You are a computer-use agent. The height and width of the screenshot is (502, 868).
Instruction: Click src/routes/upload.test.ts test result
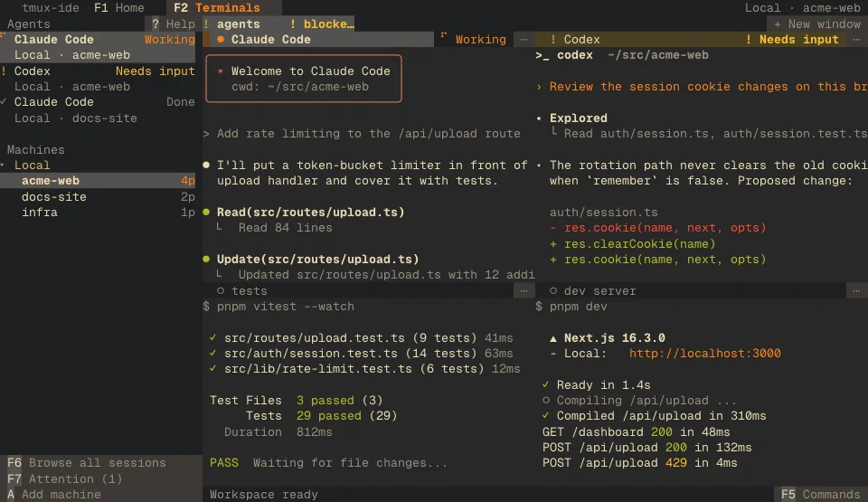click(x=362, y=337)
